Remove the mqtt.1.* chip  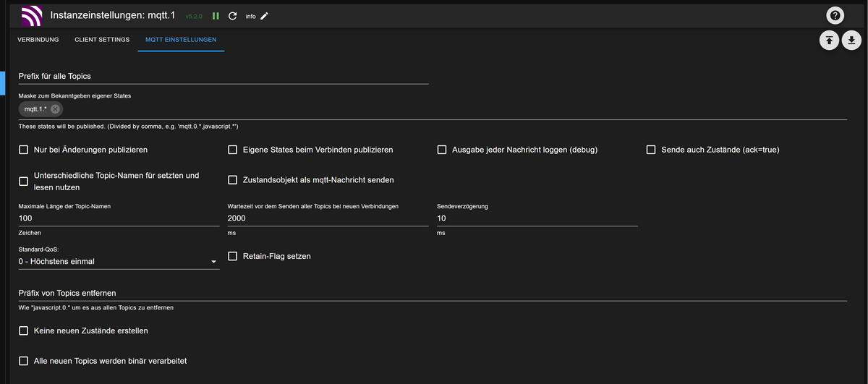tap(55, 109)
